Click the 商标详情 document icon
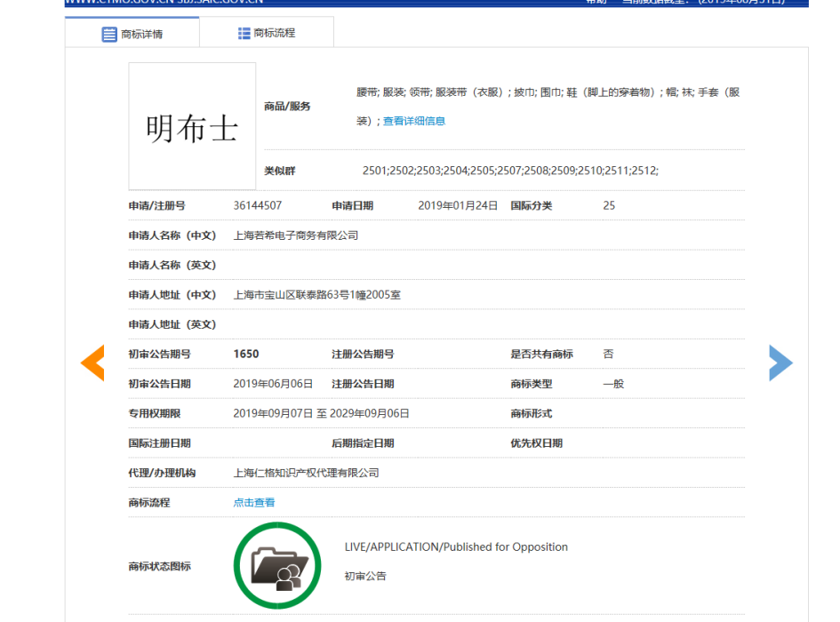840x622 pixels. pyautogui.click(x=109, y=35)
